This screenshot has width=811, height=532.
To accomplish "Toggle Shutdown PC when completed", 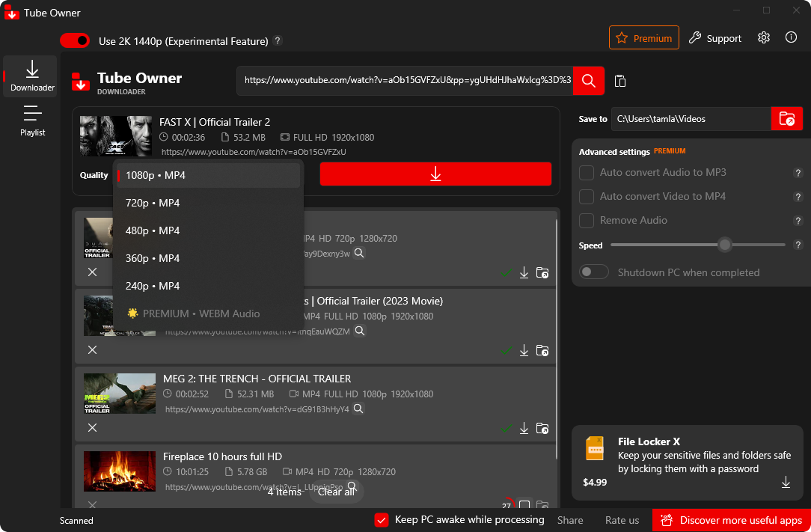I will pos(594,272).
